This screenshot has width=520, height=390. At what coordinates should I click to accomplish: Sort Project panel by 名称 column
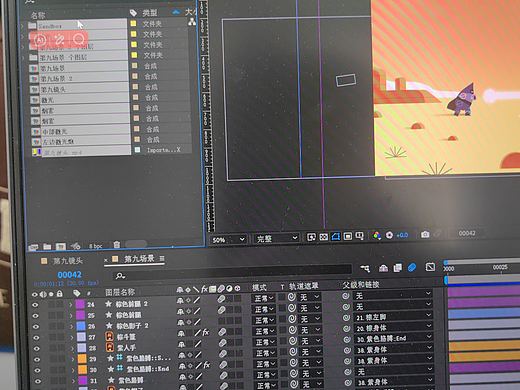(38, 15)
